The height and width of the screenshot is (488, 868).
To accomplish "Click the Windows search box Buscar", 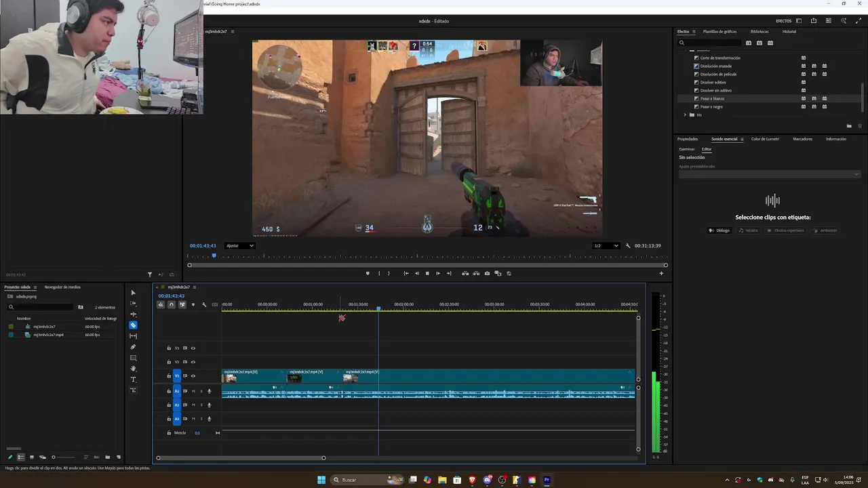I will click(366, 480).
